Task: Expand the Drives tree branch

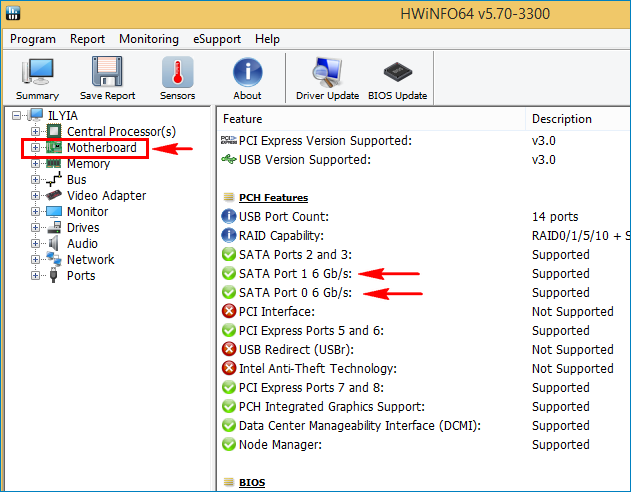Action: point(36,228)
